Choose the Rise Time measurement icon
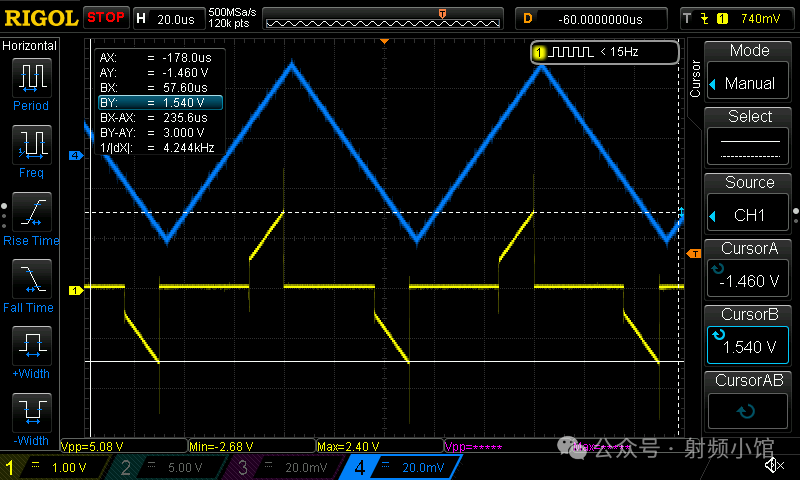Viewport: 800px width, 480px height. 31,213
